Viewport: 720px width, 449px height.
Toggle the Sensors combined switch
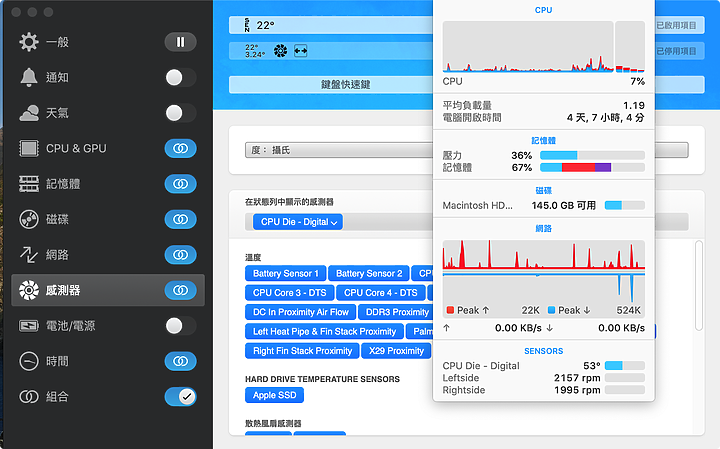click(x=180, y=290)
